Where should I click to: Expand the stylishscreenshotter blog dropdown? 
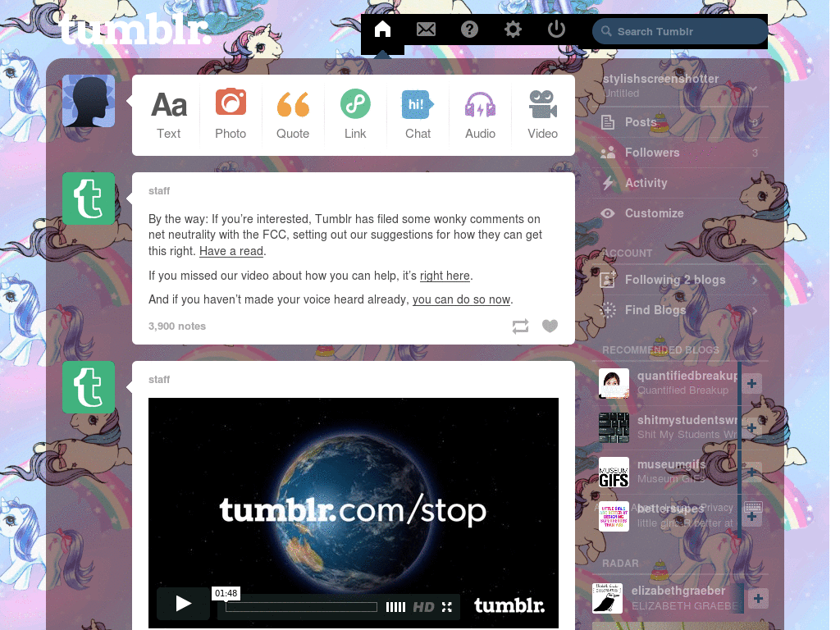[754, 89]
